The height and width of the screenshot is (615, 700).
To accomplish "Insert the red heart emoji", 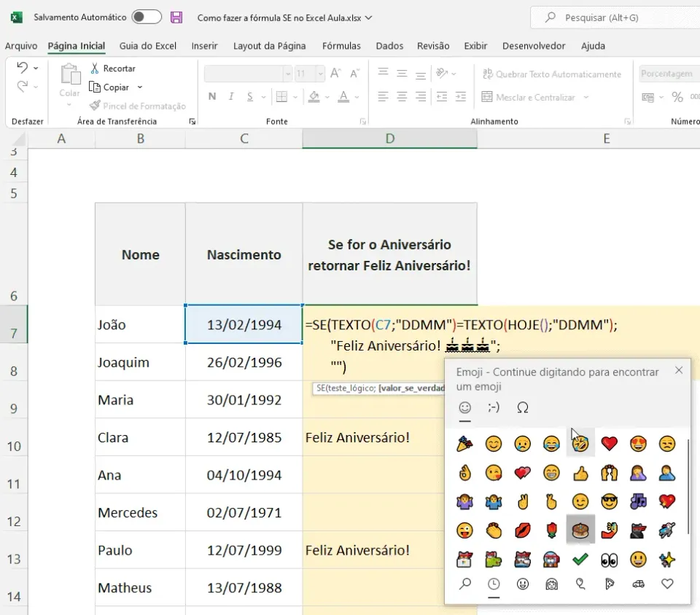I will (610, 444).
